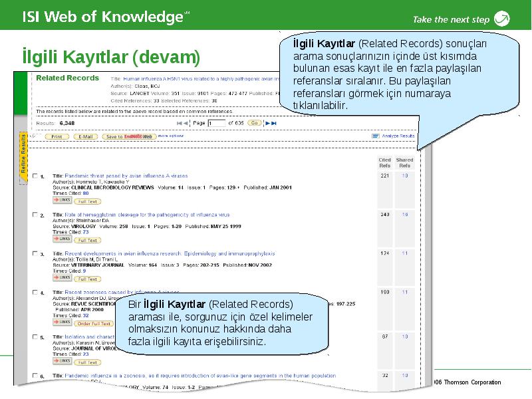The width and height of the screenshot is (532, 399).
Task: Open Times Cited 73 link
Action: (86, 232)
